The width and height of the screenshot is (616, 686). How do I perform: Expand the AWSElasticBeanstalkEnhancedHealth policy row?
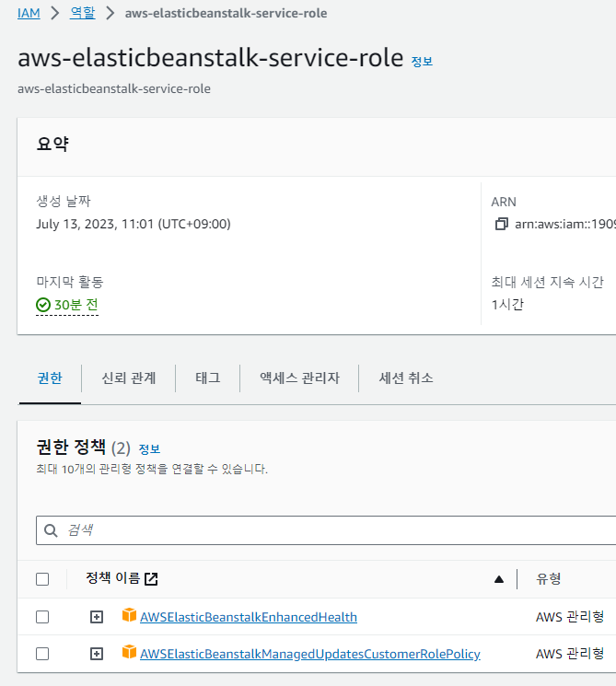pos(97,617)
